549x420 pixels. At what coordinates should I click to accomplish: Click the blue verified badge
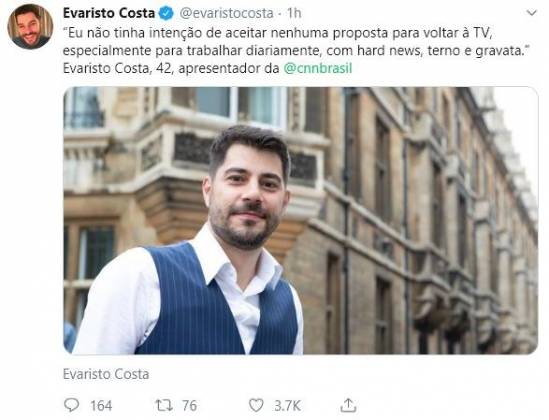pyautogui.click(x=166, y=13)
